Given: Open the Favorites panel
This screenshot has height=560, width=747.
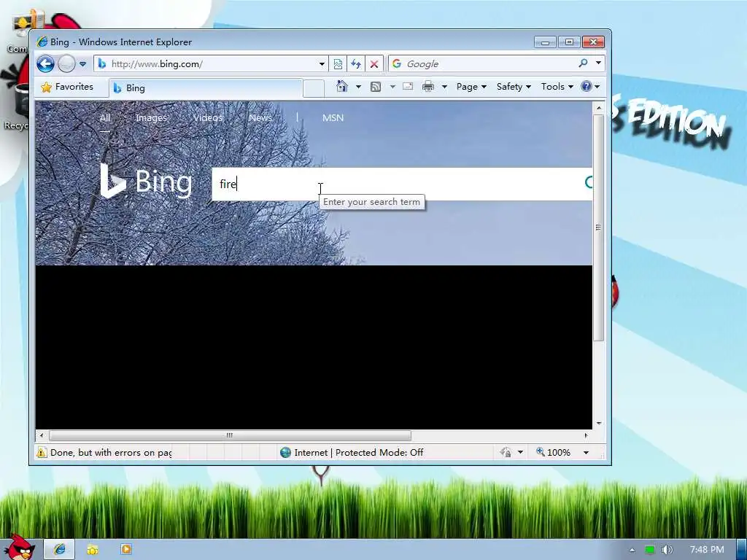Looking at the screenshot, I should point(66,87).
